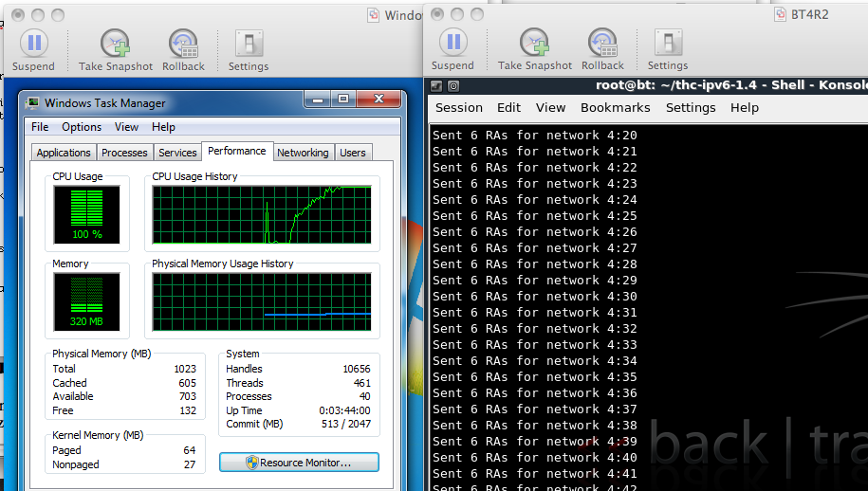This screenshot has height=491, width=868.
Task: Click the Threads value 461
Action: pyautogui.click(x=362, y=383)
